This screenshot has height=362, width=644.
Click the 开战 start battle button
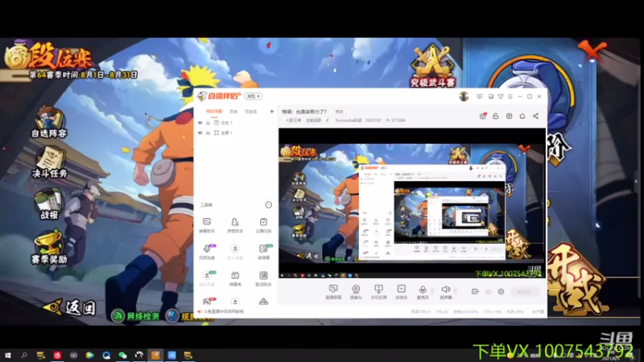click(580, 279)
